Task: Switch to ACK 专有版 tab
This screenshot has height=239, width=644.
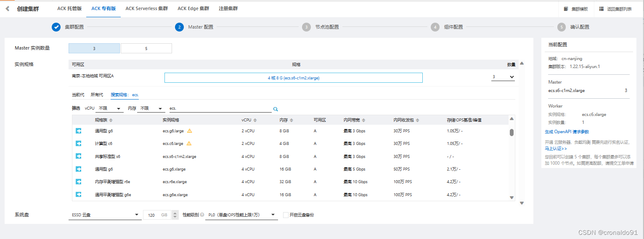Action: coord(103,8)
